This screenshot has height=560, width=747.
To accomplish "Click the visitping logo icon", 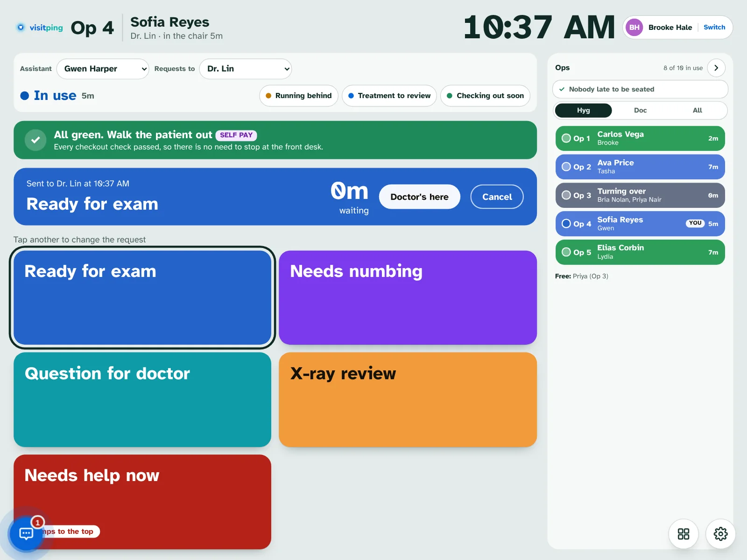I will (21, 28).
